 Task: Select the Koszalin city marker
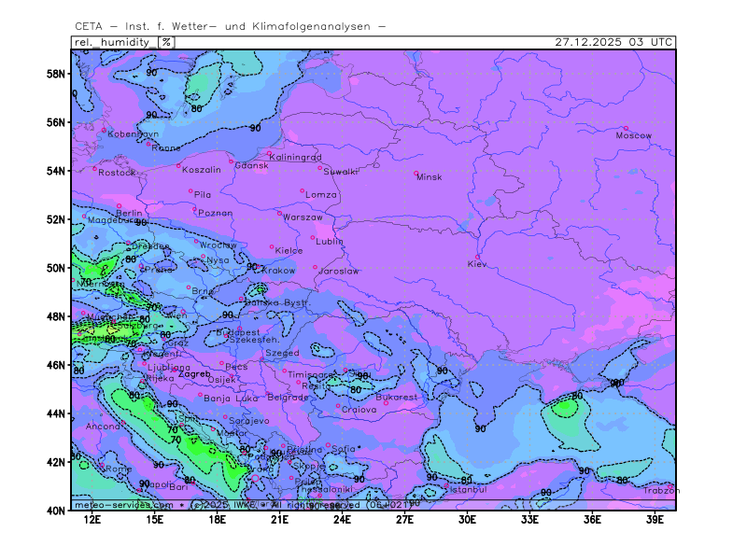point(178,166)
